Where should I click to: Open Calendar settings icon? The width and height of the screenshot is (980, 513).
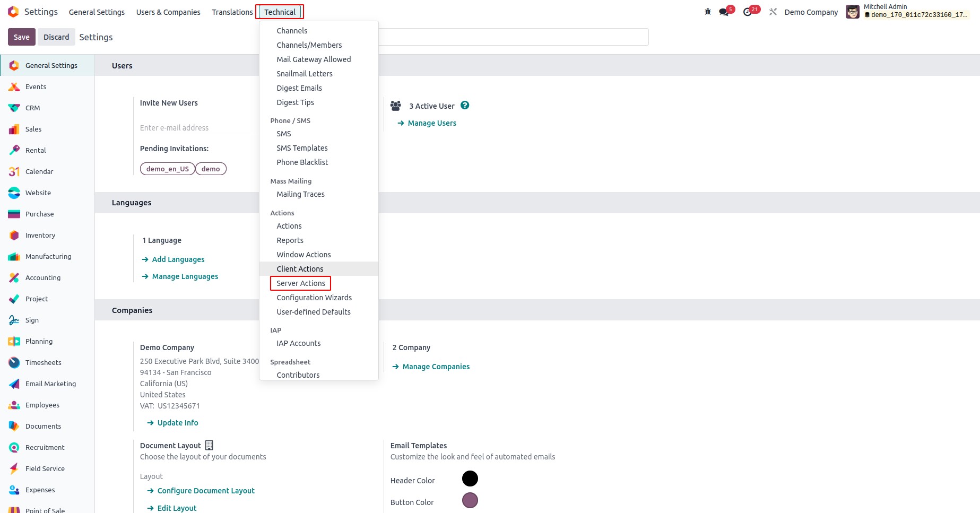click(14, 171)
